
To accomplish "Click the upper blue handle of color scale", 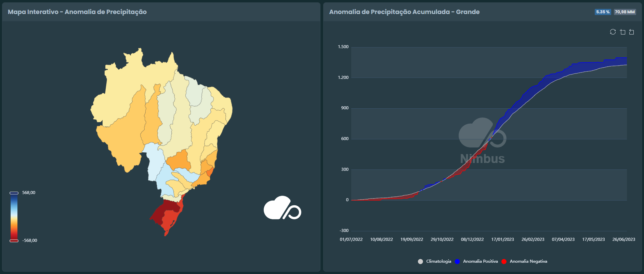I will [14, 193].
